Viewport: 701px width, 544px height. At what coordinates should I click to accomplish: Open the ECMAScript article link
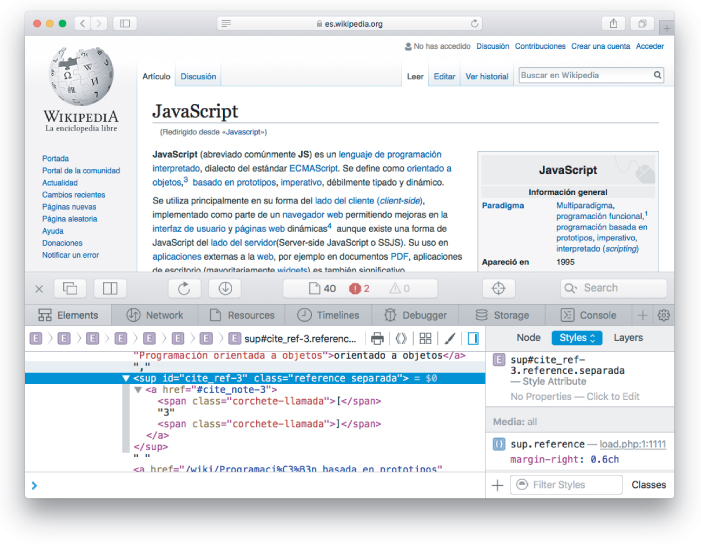pos(312,168)
